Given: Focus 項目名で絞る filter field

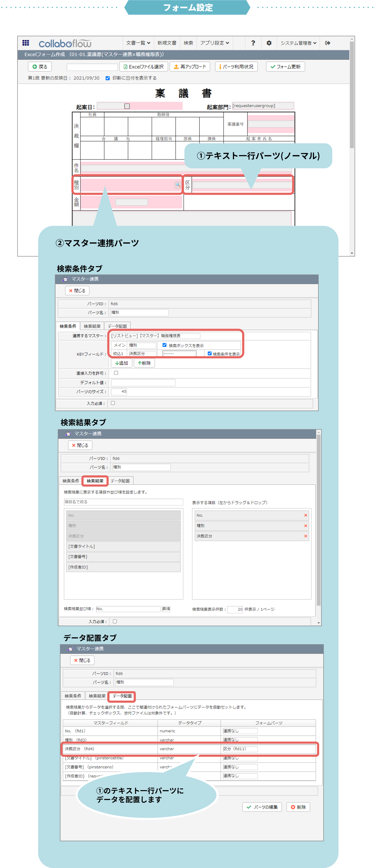Looking at the screenshot, I should [123, 502].
